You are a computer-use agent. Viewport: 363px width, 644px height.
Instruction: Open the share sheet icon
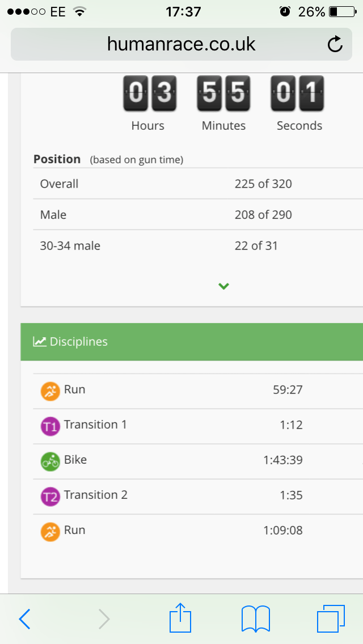[179, 618]
